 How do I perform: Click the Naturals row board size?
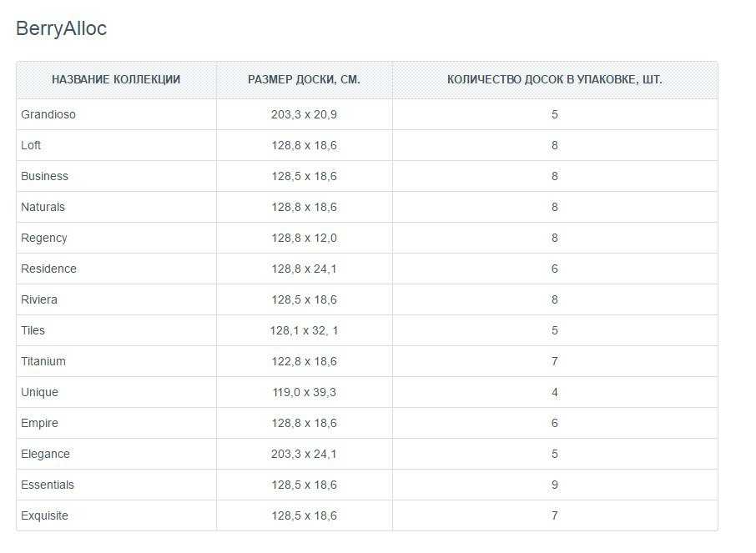click(305, 207)
